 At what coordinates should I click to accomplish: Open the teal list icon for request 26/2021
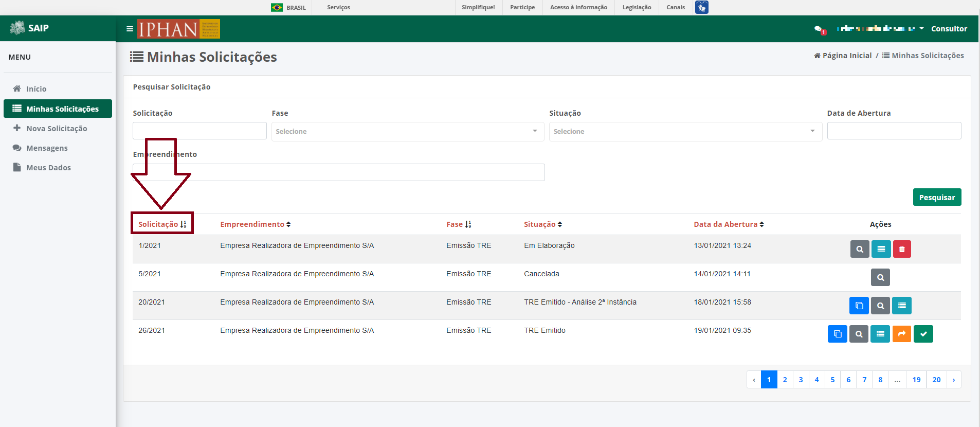[880, 334]
